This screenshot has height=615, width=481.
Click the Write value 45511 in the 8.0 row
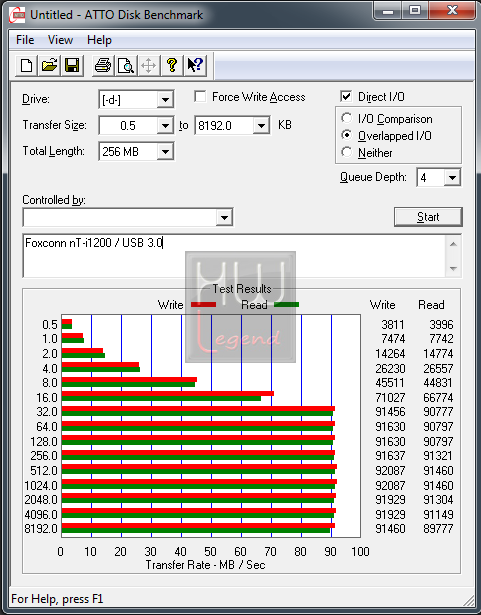click(x=390, y=383)
